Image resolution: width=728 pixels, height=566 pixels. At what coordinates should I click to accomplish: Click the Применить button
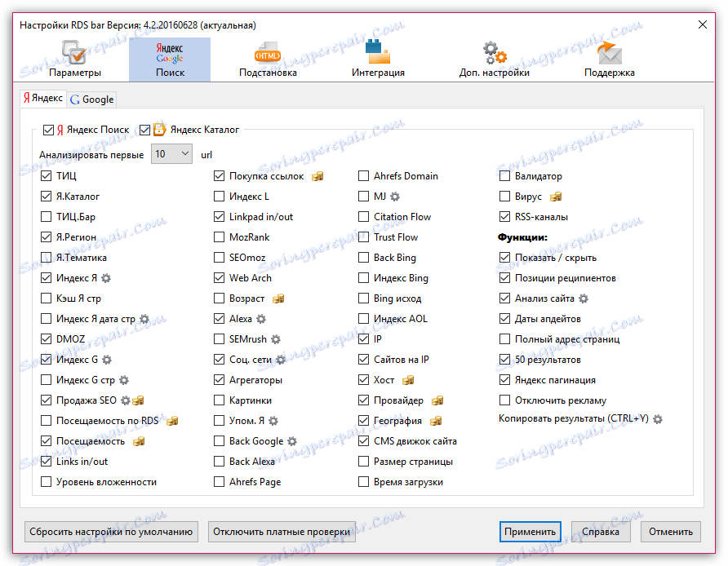point(530,532)
